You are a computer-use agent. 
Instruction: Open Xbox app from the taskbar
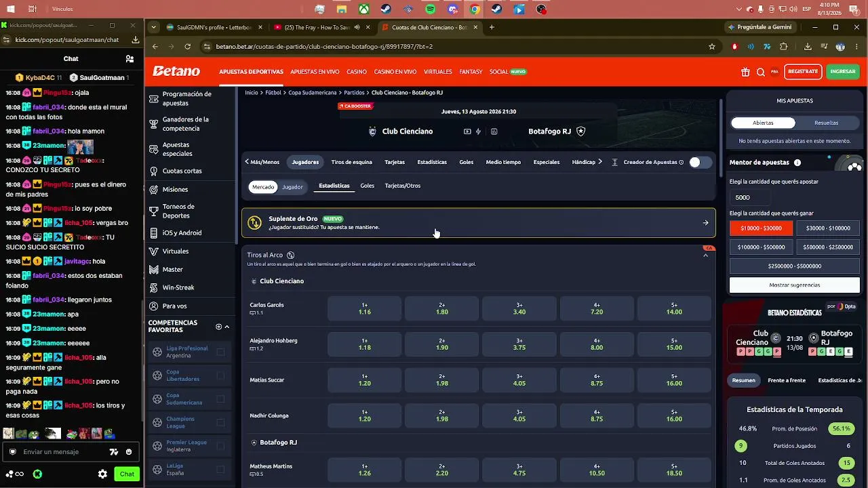coord(364,9)
